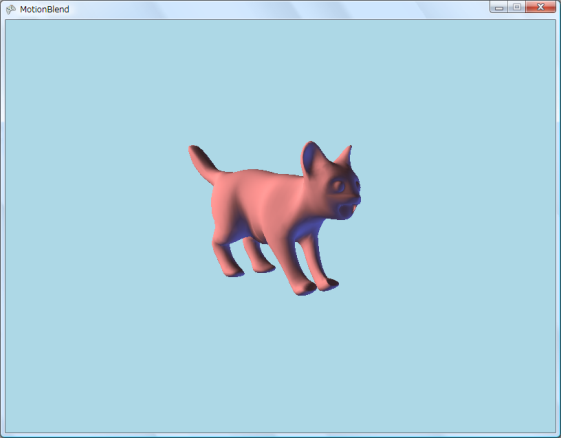Click the cat's small pointed far ear
Screen dimensions: 561x438
pyautogui.click(x=345, y=156)
